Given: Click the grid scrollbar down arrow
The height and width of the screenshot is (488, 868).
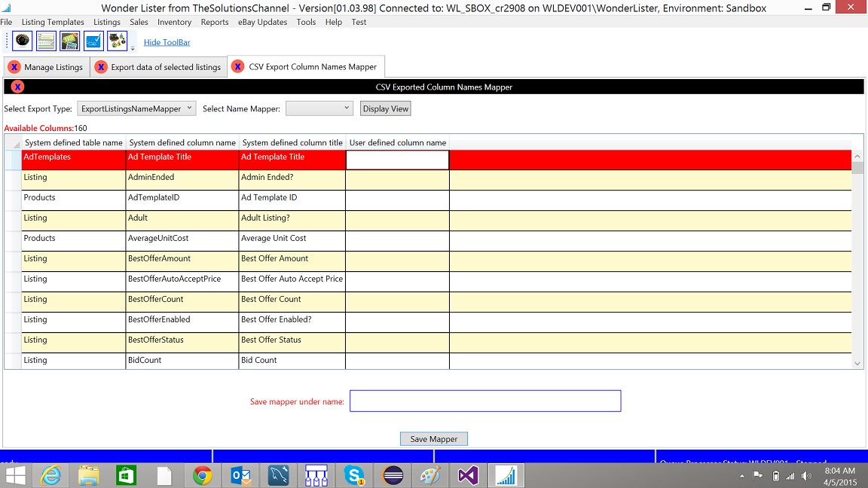Looking at the screenshot, I should [857, 364].
